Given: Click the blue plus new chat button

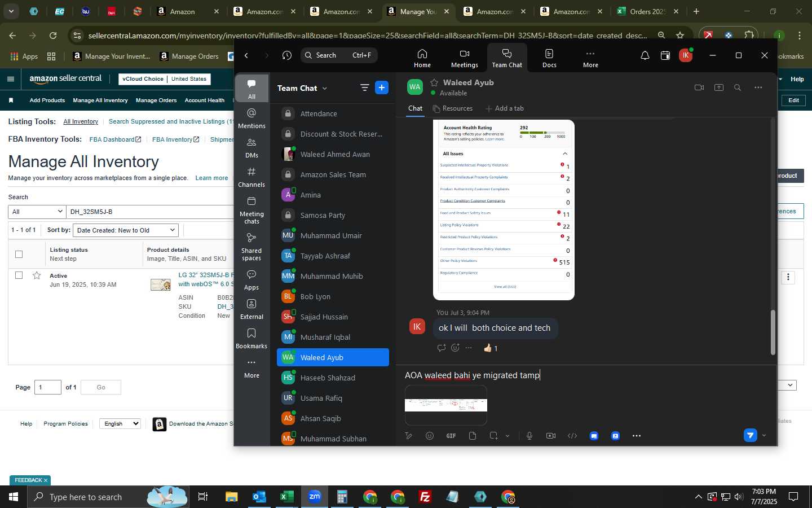Looking at the screenshot, I should [x=382, y=87].
